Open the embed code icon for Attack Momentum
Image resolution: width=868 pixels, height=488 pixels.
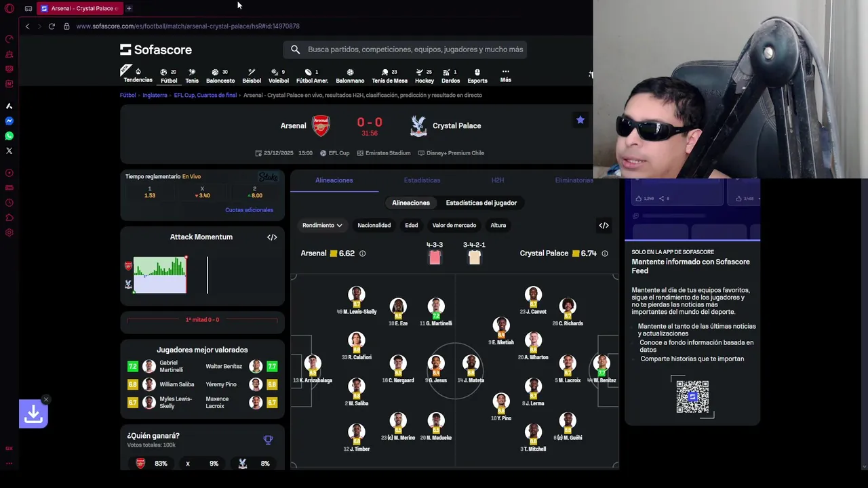tap(272, 237)
